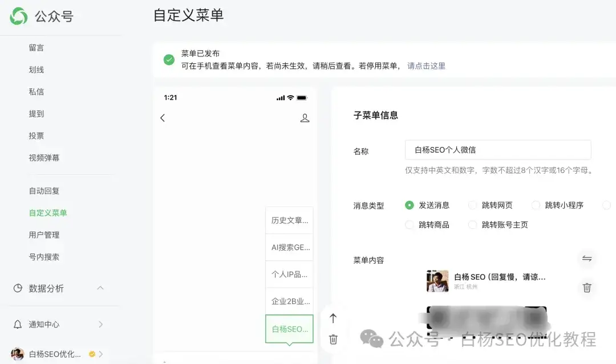Click the 数据分析 section label
Image resolution: width=616 pixels, height=364 pixels.
46,288
